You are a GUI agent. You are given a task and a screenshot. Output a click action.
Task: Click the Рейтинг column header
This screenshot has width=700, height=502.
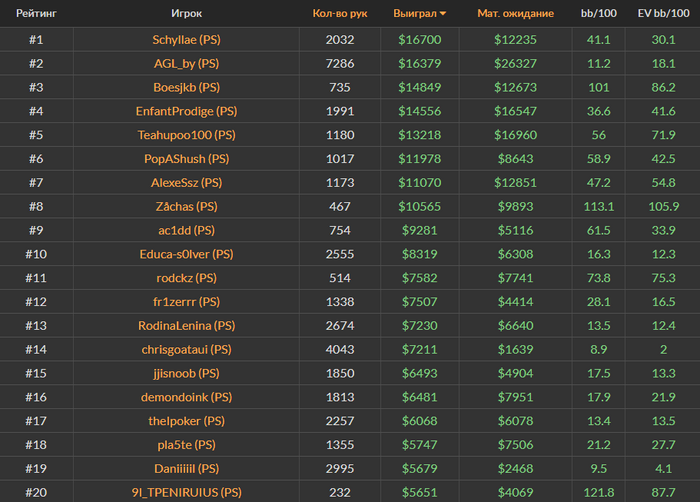pos(35,14)
